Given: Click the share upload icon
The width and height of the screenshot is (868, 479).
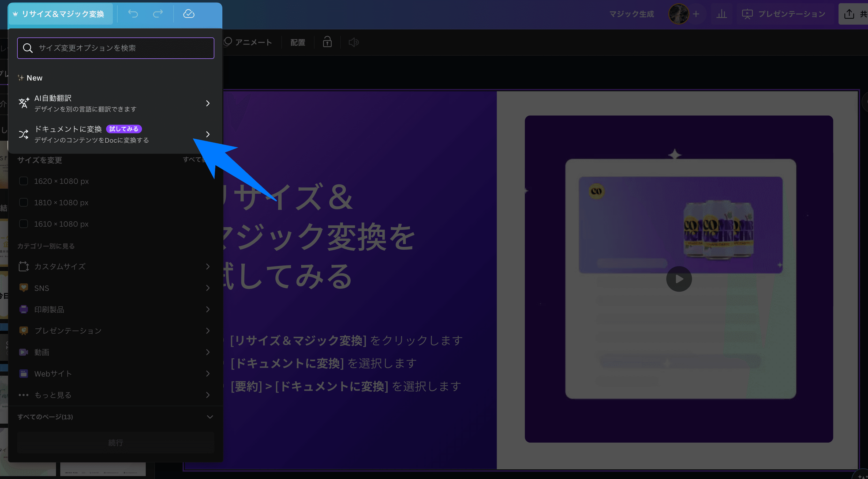Looking at the screenshot, I should click(849, 14).
